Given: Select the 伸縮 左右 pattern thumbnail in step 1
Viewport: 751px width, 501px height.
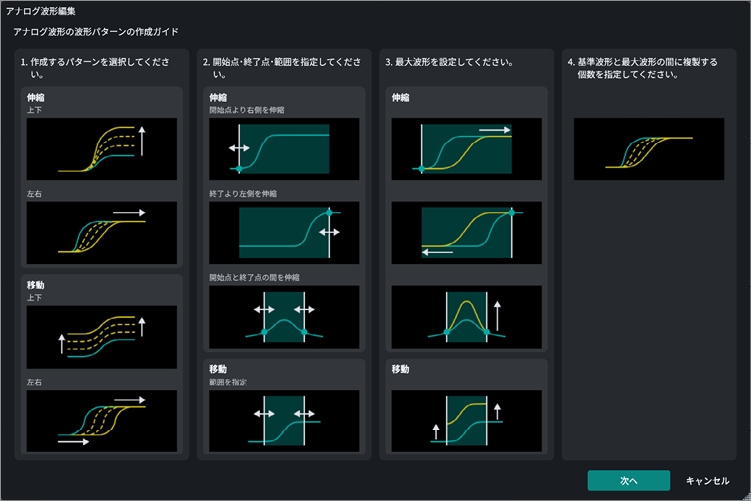Looking at the screenshot, I should coord(102,233).
